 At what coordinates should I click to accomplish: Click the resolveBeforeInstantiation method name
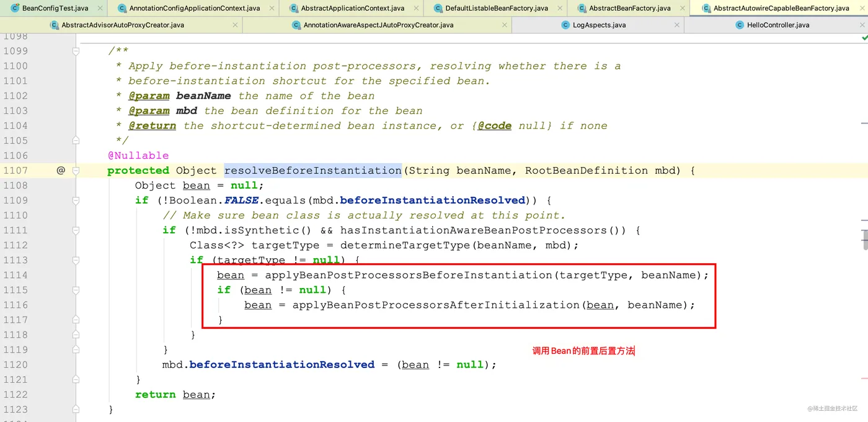click(312, 170)
